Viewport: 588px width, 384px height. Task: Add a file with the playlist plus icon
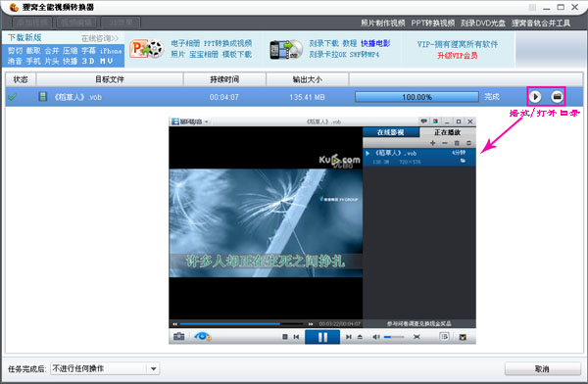point(433,143)
